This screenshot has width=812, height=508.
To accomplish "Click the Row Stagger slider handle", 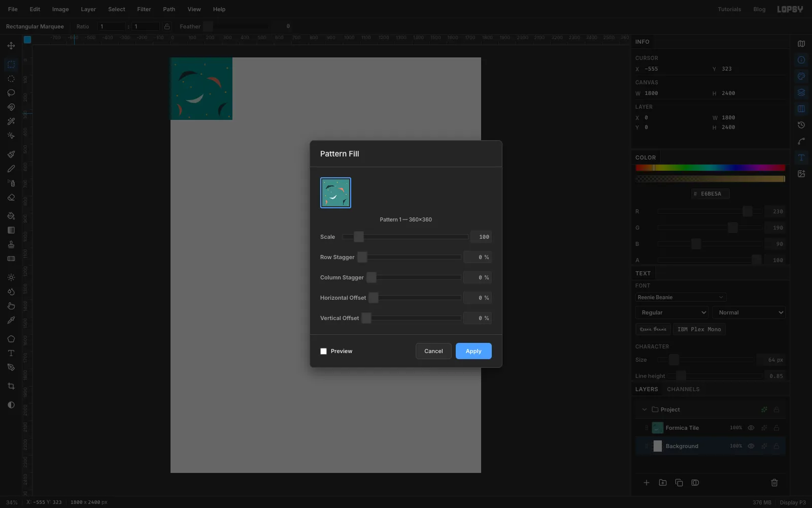I will coord(362,257).
